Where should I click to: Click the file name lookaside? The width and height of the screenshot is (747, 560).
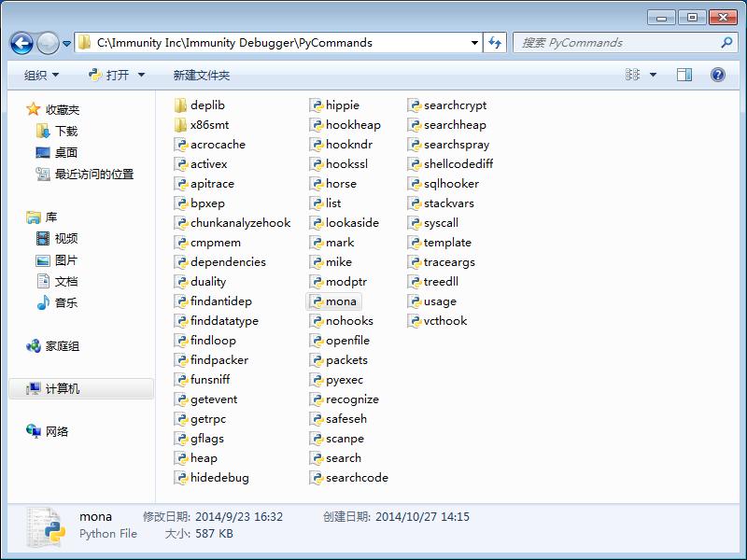(x=352, y=223)
